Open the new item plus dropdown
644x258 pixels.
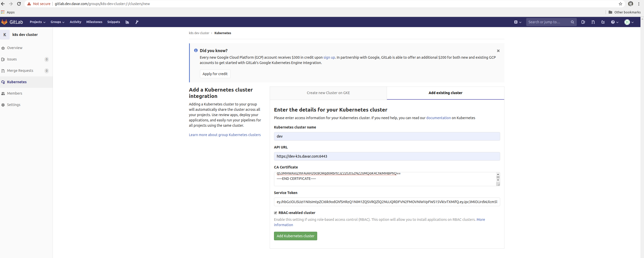[517, 22]
